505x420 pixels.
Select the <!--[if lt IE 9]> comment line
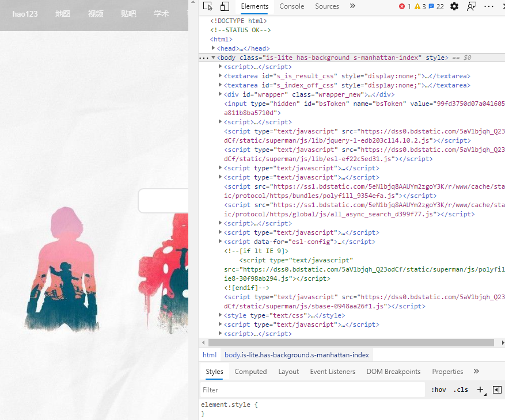[x=256, y=251]
